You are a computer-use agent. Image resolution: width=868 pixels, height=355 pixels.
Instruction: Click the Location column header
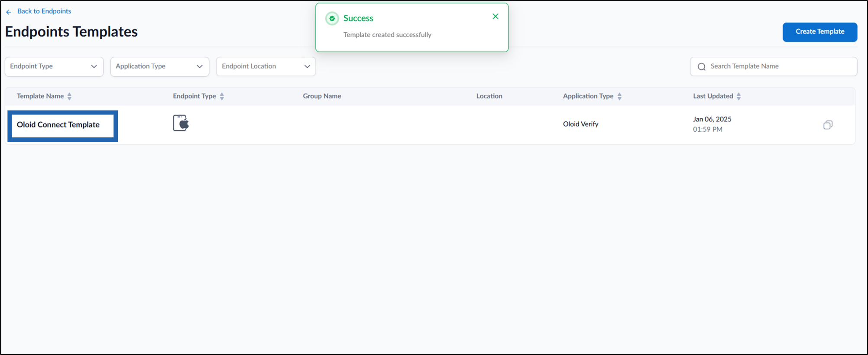[489, 96]
